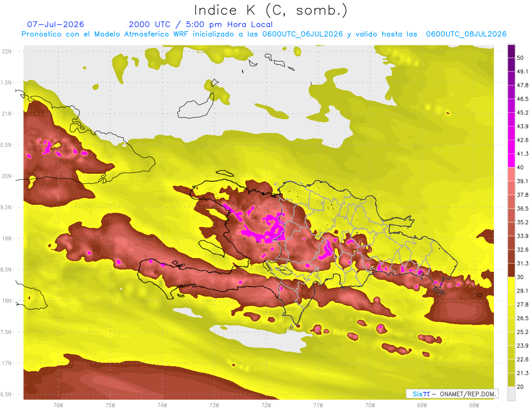This screenshot has height=411, width=532.
Task: Pick the bright magenta swatch between 40 and 41.3
Action: [511, 160]
